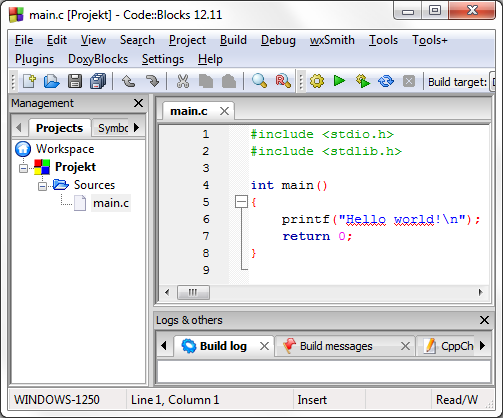Click the New file toolbar icon

tap(29, 81)
